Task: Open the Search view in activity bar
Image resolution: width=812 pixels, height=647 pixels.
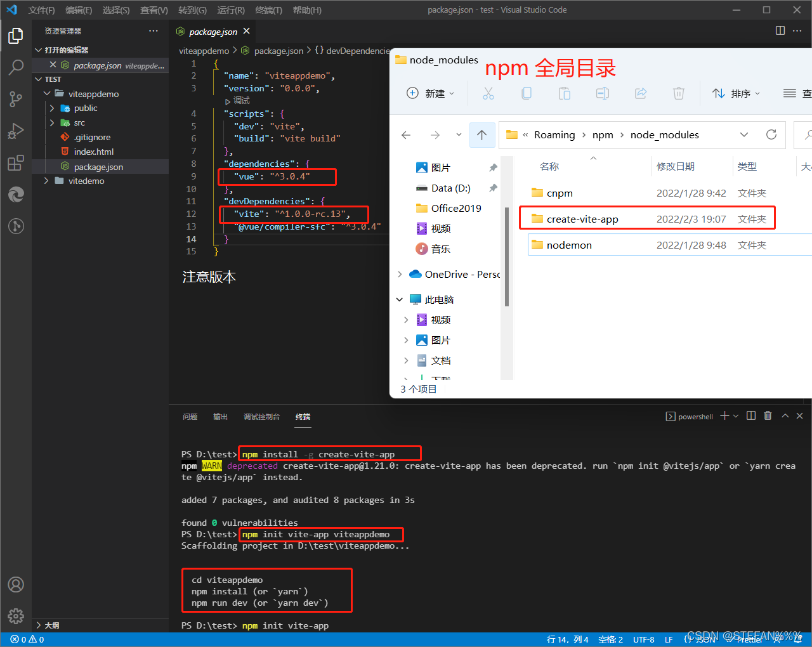Action: point(16,67)
